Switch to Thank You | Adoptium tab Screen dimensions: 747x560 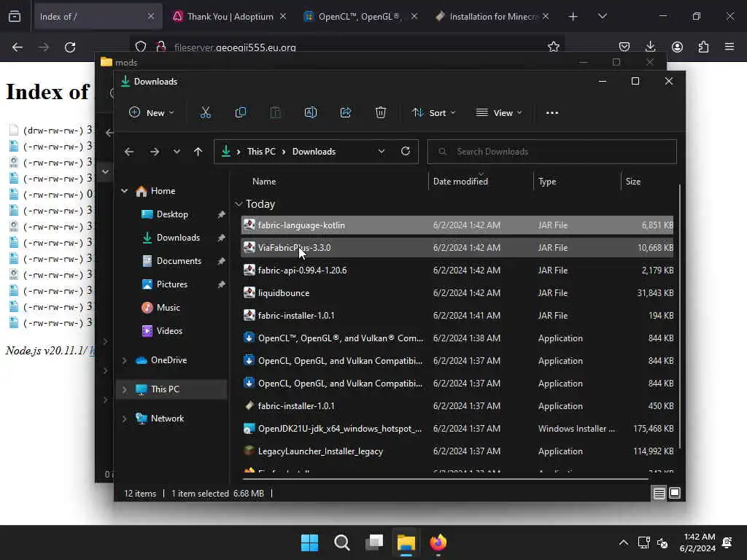point(230,16)
